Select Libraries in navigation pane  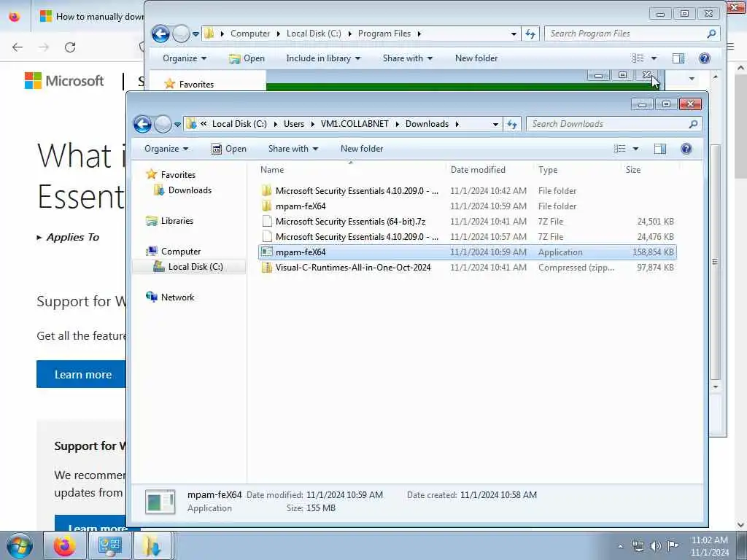click(x=177, y=221)
